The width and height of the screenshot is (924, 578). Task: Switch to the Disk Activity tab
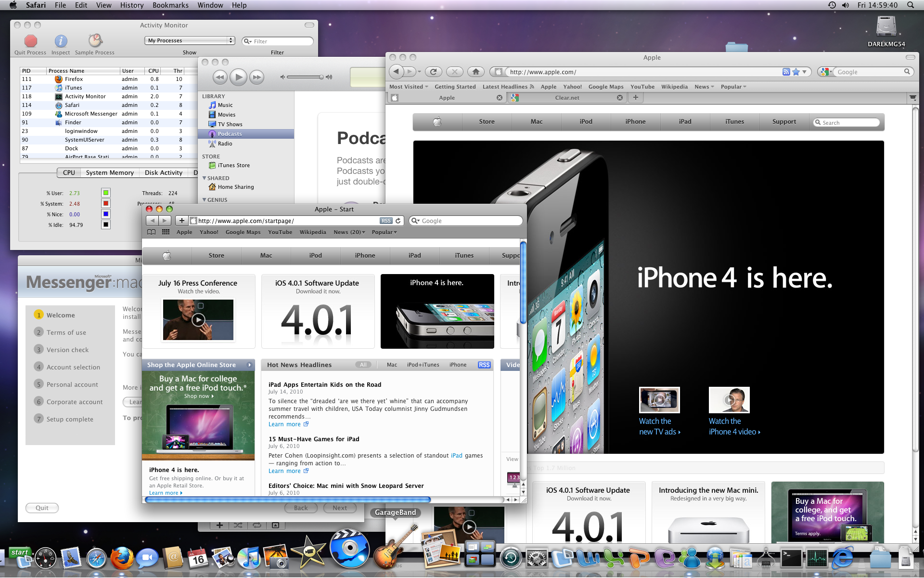pos(164,172)
